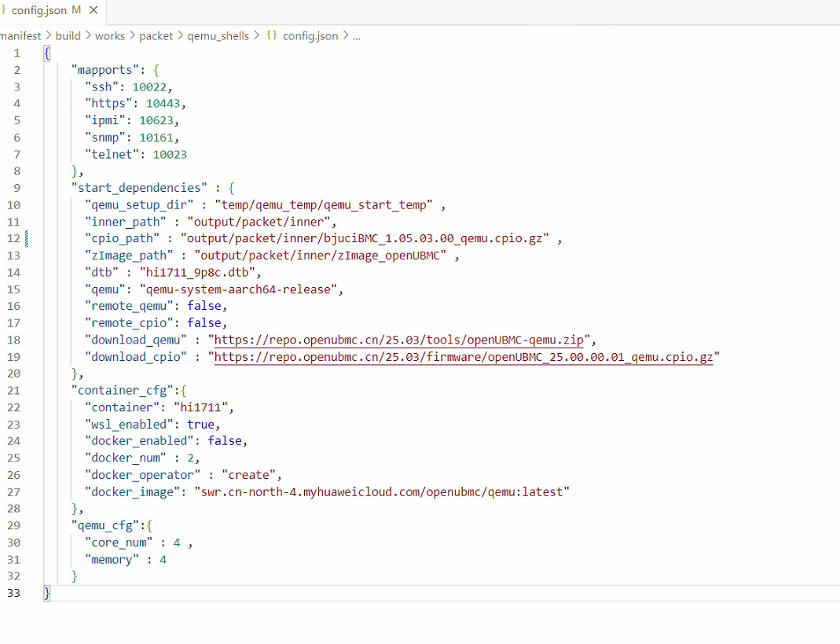Image resolution: width=840 pixels, height=644 pixels.
Task: Click the modified-line gutter marker on line 12
Action: [28, 238]
